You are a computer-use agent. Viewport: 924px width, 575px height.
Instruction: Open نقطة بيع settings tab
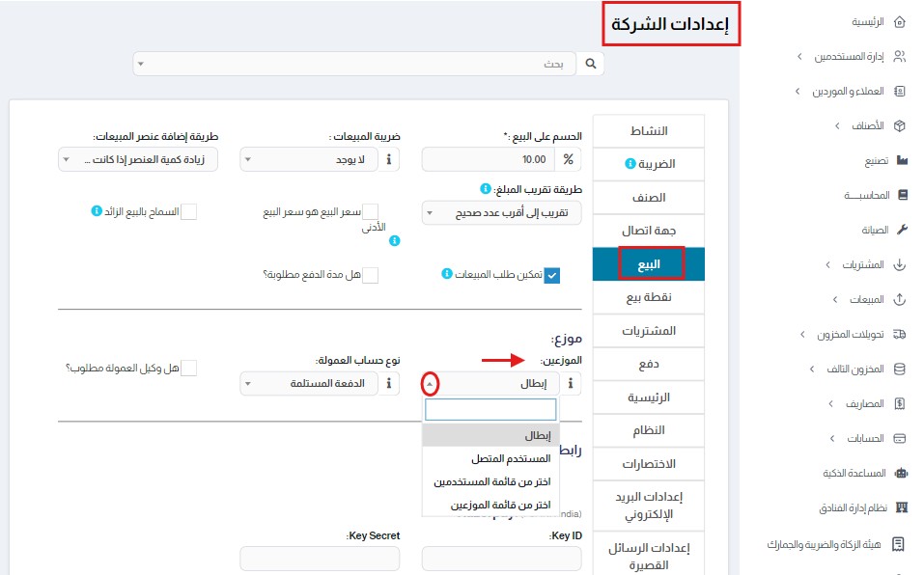click(x=649, y=297)
